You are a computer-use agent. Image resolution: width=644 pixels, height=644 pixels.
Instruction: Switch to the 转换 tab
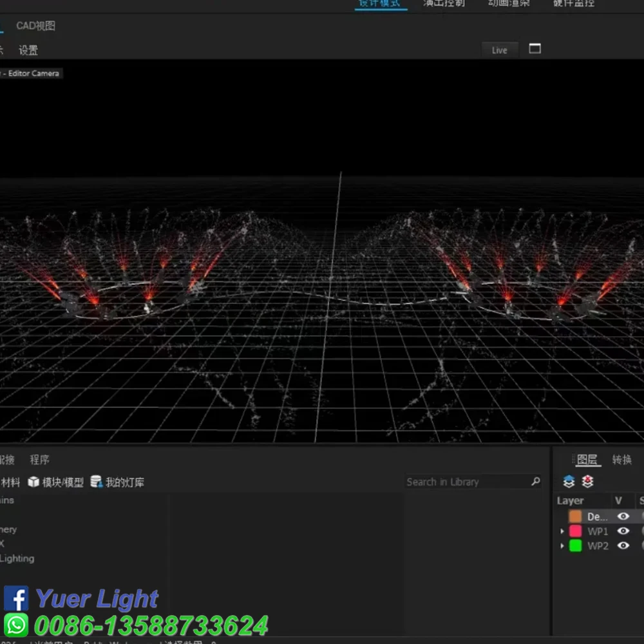point(622,460)
